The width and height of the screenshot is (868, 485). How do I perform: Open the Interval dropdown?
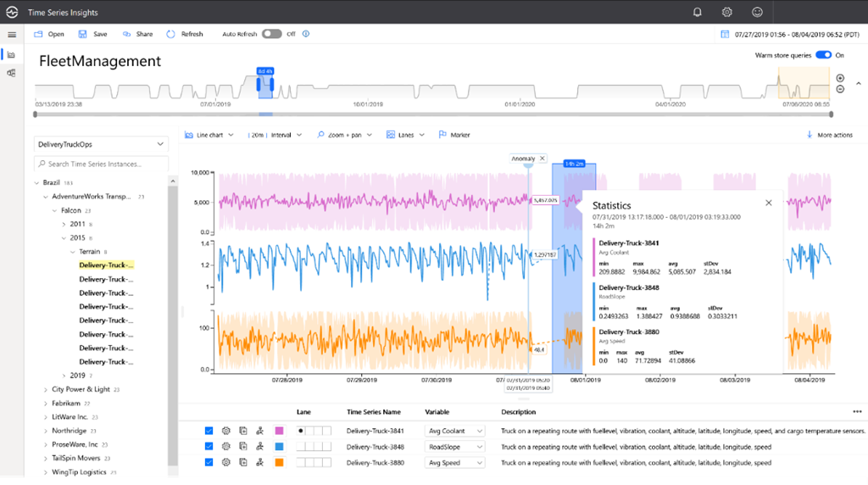click(275, 135)
